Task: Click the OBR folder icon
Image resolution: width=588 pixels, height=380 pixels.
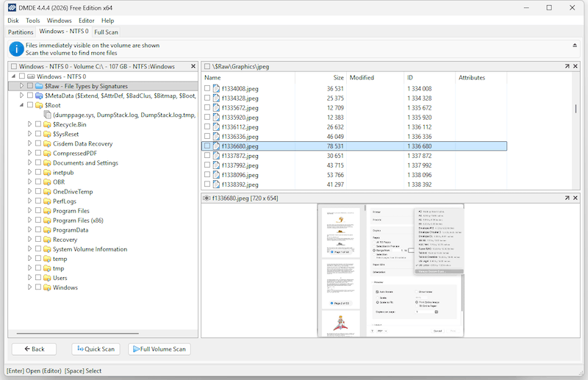Action: [x=47, y=182]
